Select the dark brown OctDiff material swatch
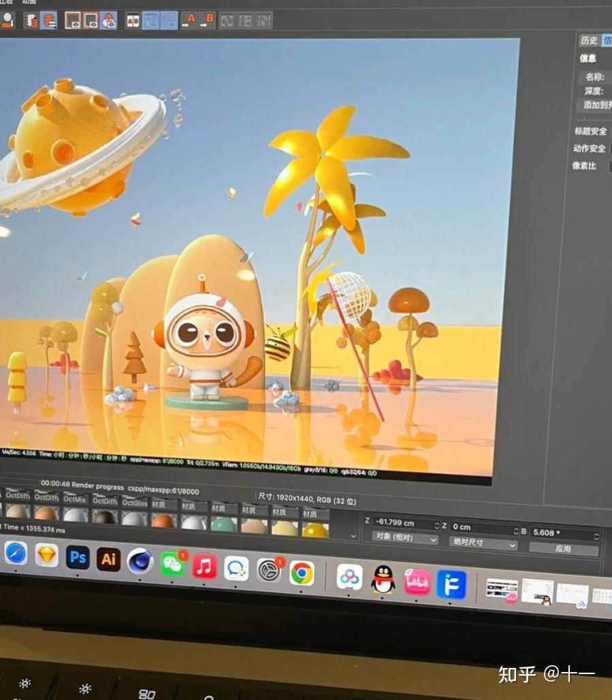Screen dimensions: 612x700 tap(104, 516)
